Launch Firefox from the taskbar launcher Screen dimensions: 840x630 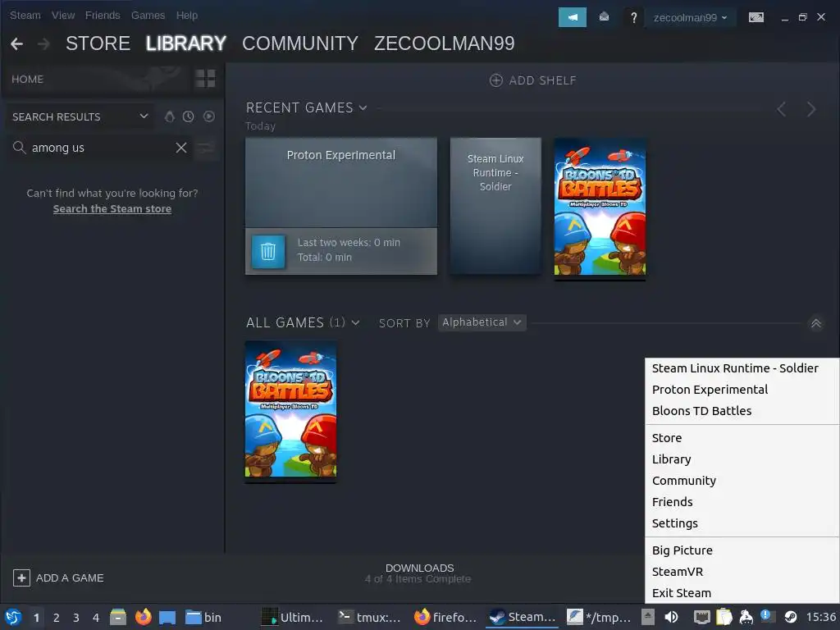point(143,617)
